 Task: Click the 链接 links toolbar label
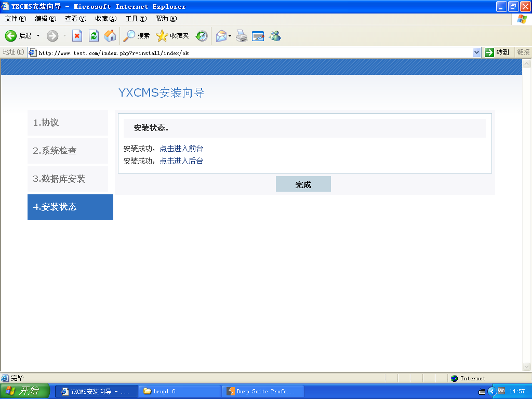(523, 52)
